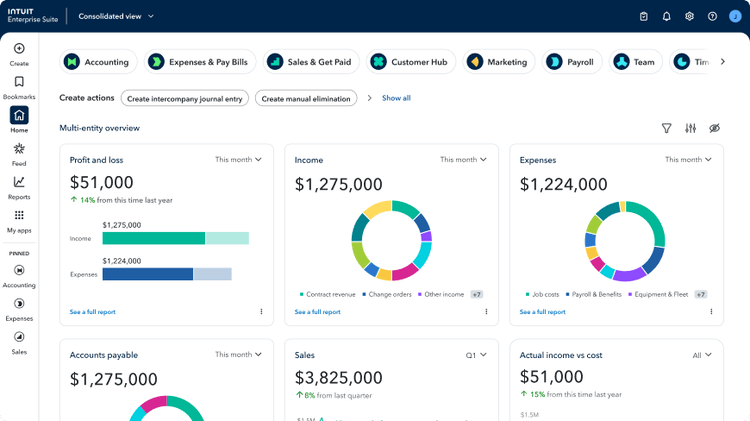Select the Team pill
750x421 pixels.
point(636,62)
